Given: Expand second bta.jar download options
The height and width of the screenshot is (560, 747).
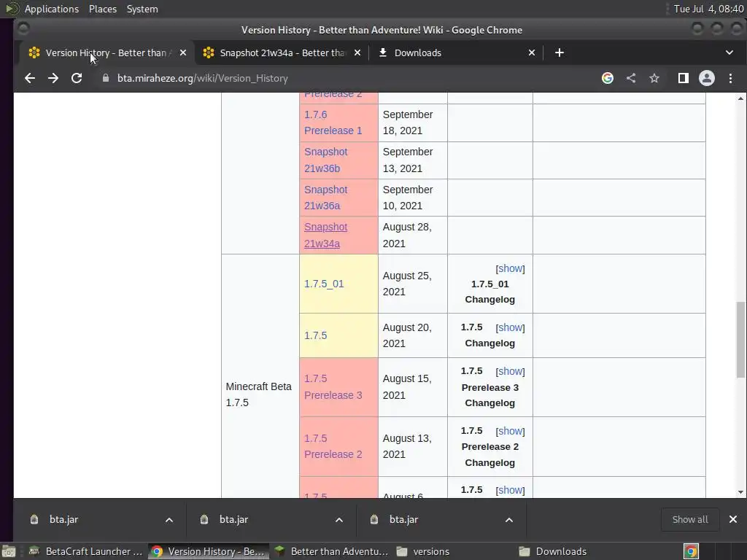Looking at the screenshot, I should (x=338, y=519).
